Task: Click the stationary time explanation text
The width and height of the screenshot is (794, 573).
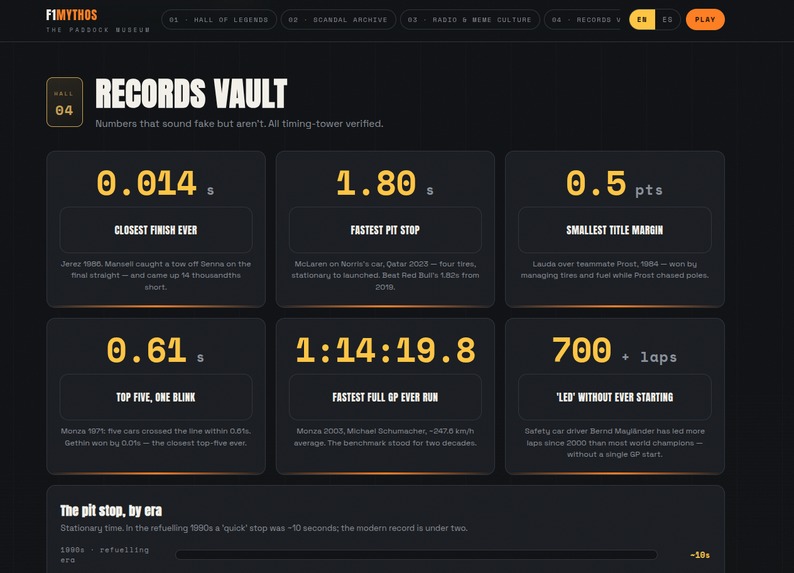Action: 264,528
